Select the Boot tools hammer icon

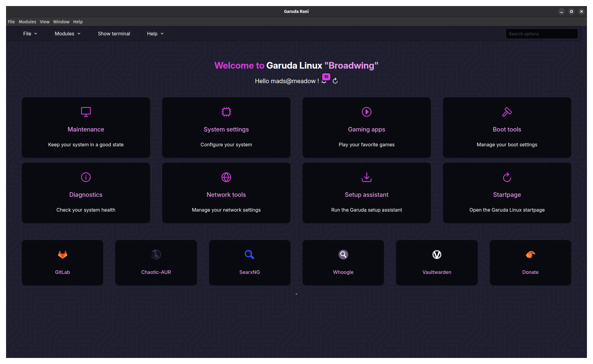point(507,112)
